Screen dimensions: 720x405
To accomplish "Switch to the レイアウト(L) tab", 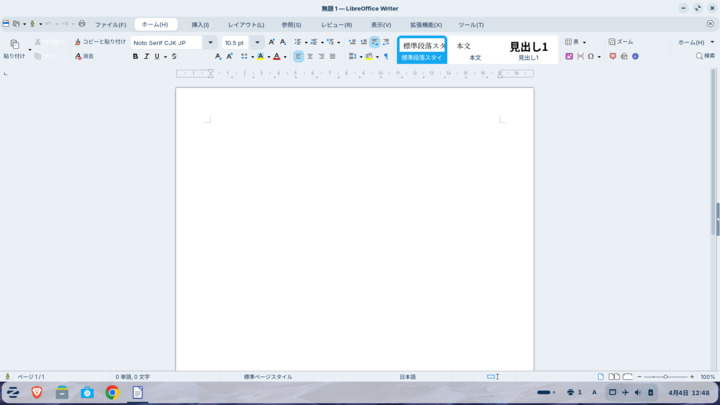I will (x=246, y=25).
